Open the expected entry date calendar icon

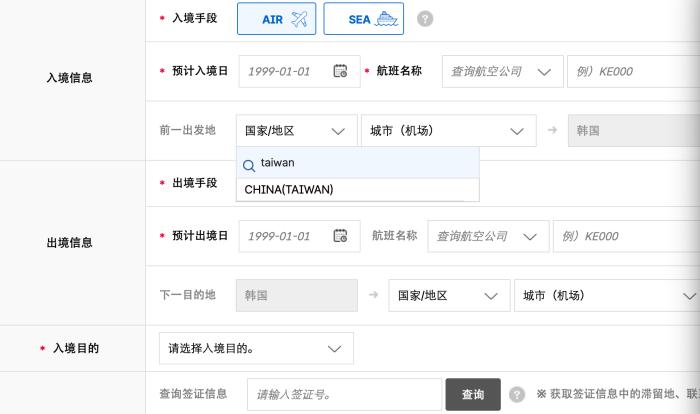(340, 72)
